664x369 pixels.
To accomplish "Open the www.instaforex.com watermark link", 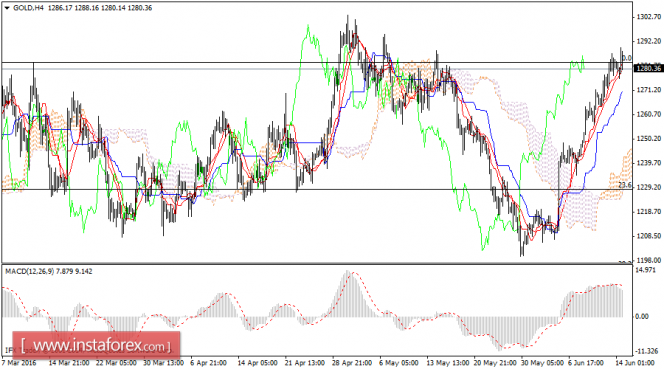I will [x=96, y=346].
